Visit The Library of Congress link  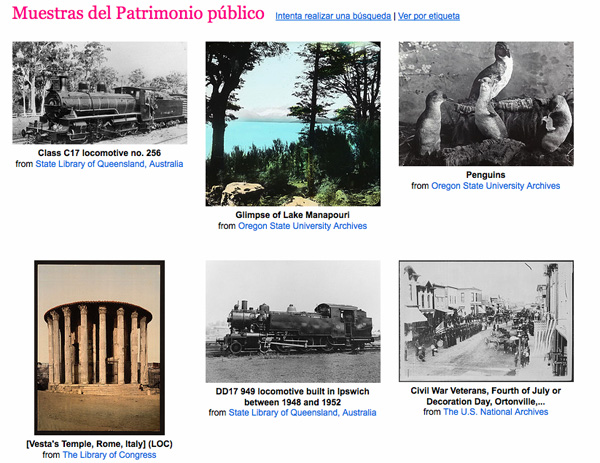click(109, 455)
